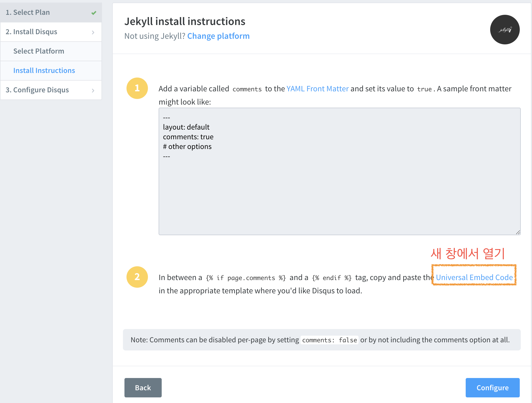Open the YAML Front Matter link
532x403 pixels.
[x=318, y=89]
